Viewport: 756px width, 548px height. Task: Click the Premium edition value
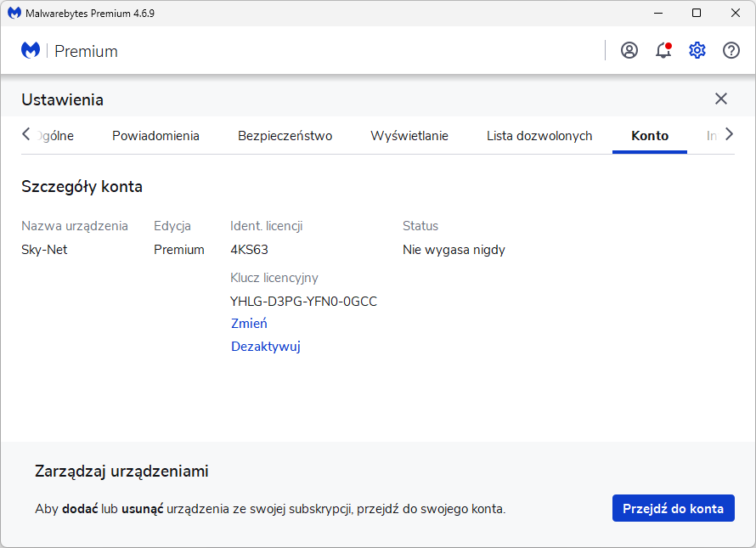click(x=179, y=250)
